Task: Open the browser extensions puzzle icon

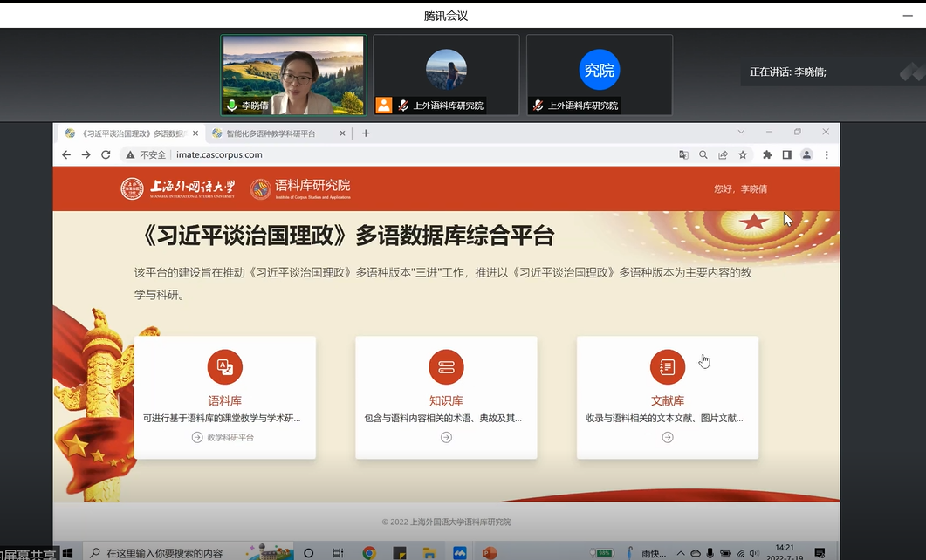Action: (767, 154)
